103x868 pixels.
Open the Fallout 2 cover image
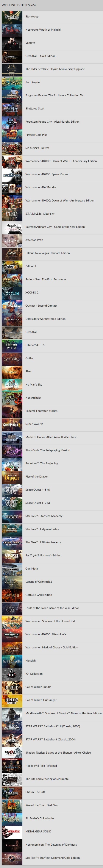[12, 266]
